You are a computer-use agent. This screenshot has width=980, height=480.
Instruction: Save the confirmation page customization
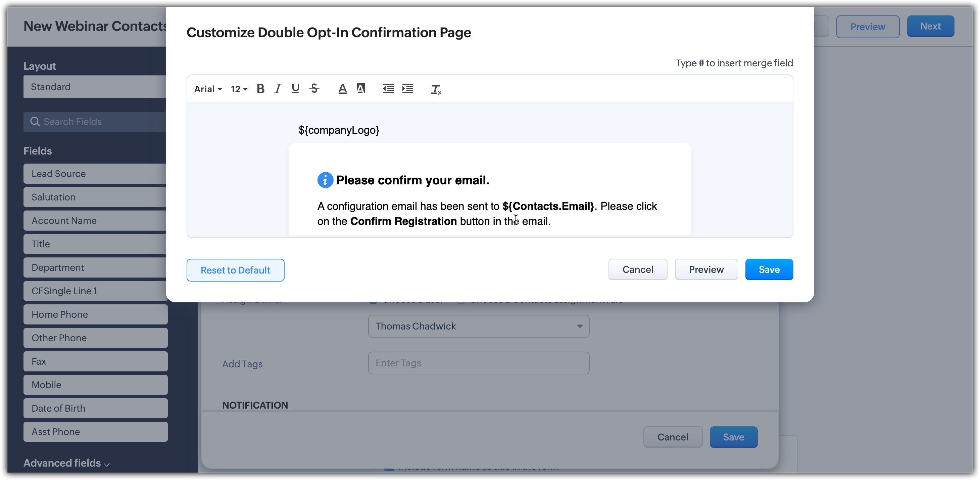coord(769,269)
